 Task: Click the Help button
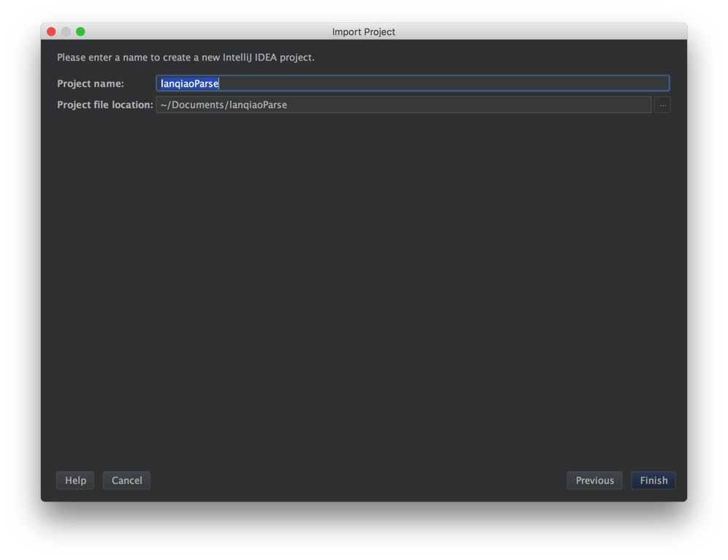click(x=75, y=480)
